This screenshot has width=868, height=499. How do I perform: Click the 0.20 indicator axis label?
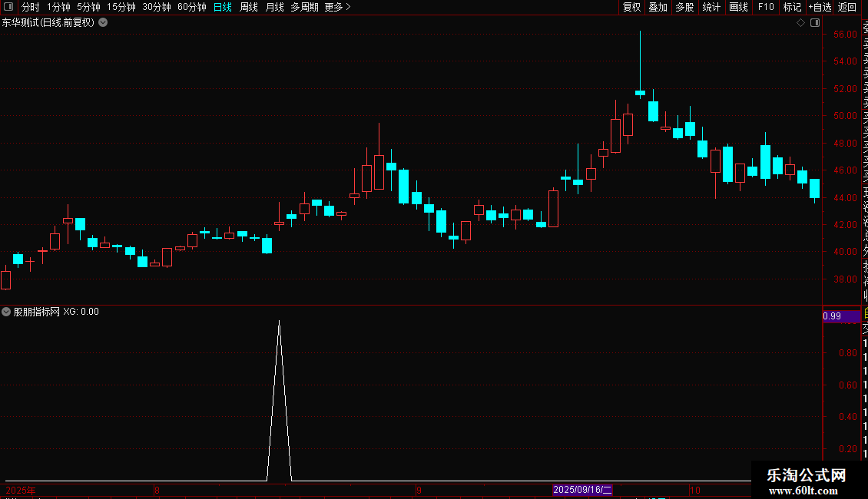(847, 449)
